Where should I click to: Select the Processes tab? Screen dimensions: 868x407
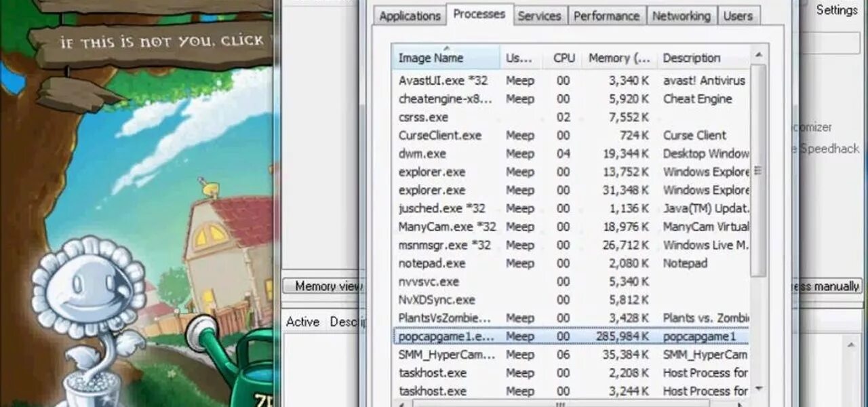coord(479,14)
